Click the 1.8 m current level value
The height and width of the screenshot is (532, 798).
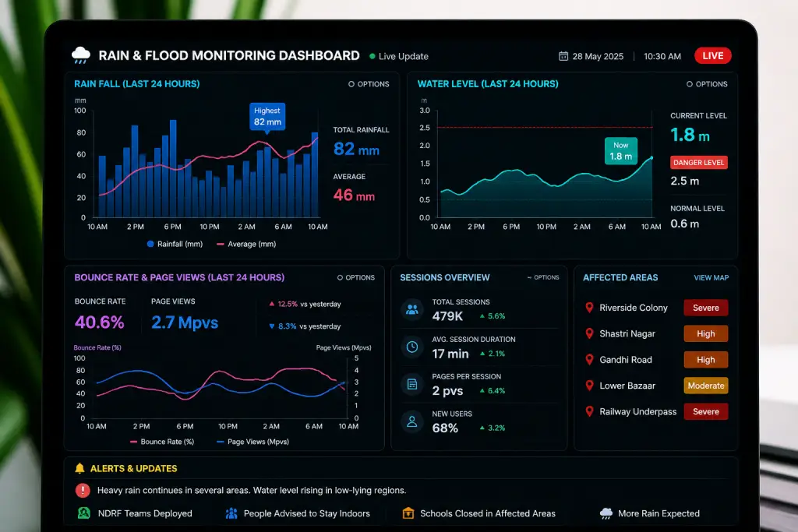(x=690, y=135)
